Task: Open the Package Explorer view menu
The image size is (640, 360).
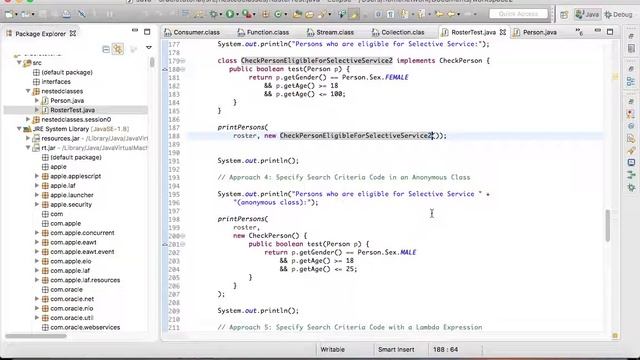Action: [x=149, y=48]
